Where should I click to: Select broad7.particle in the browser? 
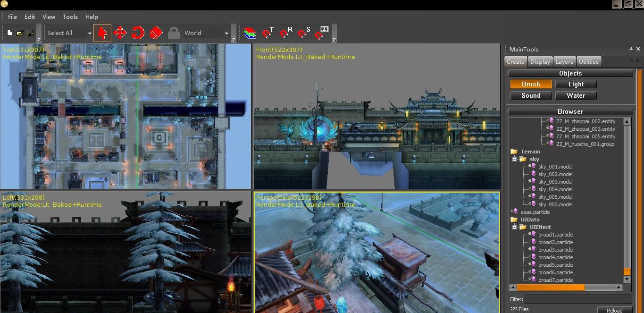point(555,280)
